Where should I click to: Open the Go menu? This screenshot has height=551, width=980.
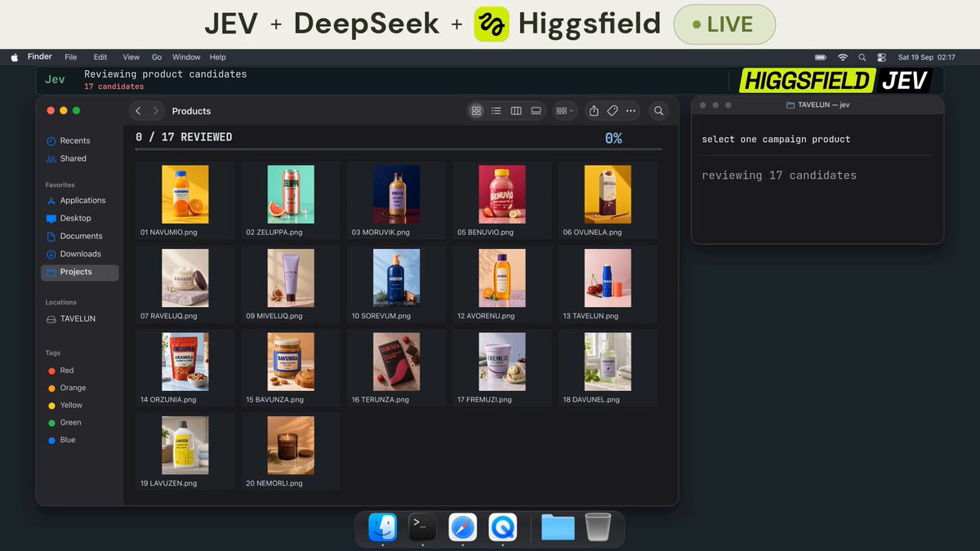tap(157, 57)
